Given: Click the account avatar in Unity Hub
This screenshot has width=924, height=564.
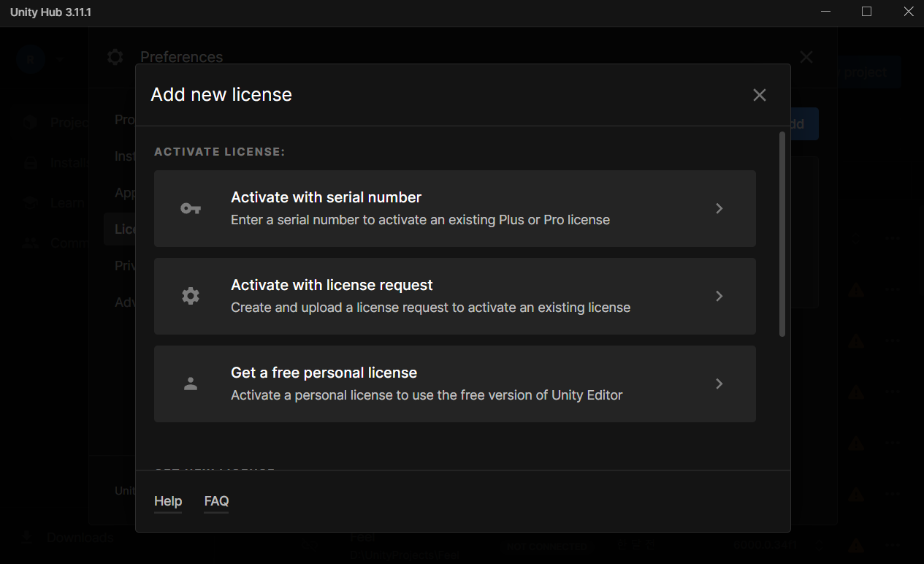Looking at the screenshot, I should (31, 60).
